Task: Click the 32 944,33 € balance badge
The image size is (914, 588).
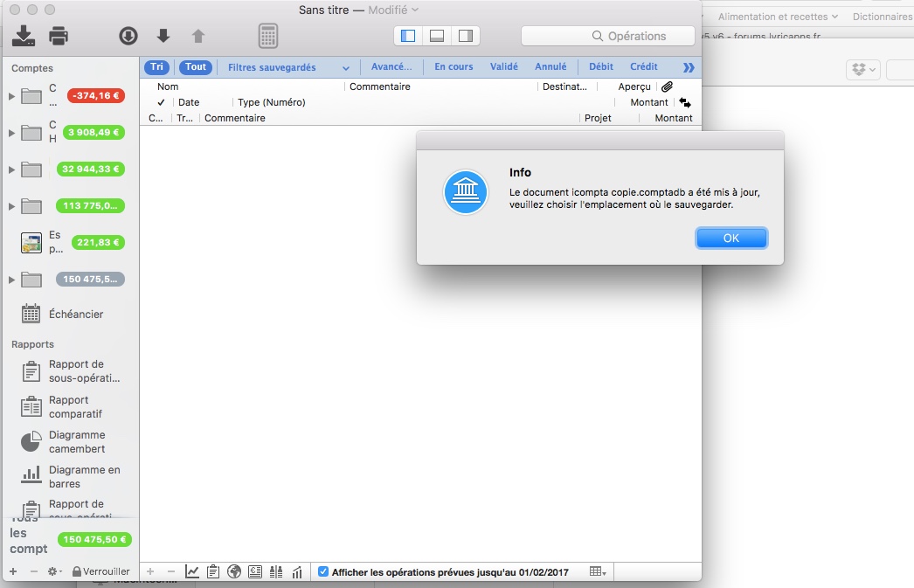Action: 91,169
